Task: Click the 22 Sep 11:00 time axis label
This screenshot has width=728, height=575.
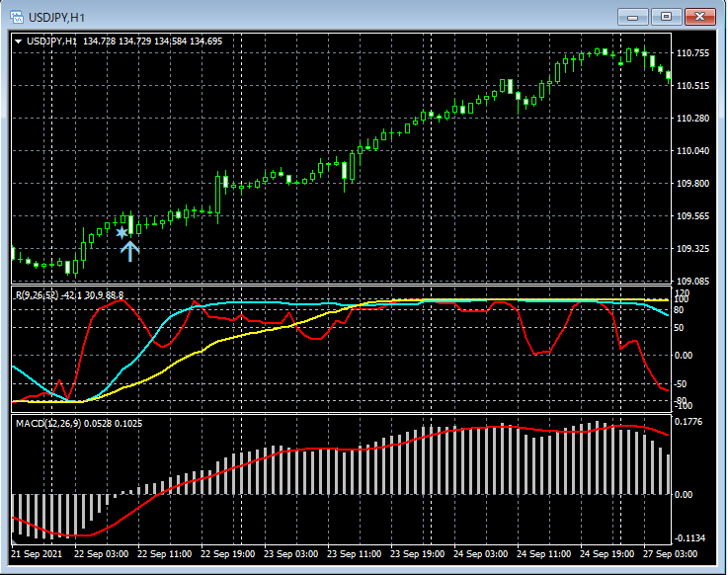Action: pos(164,554)
